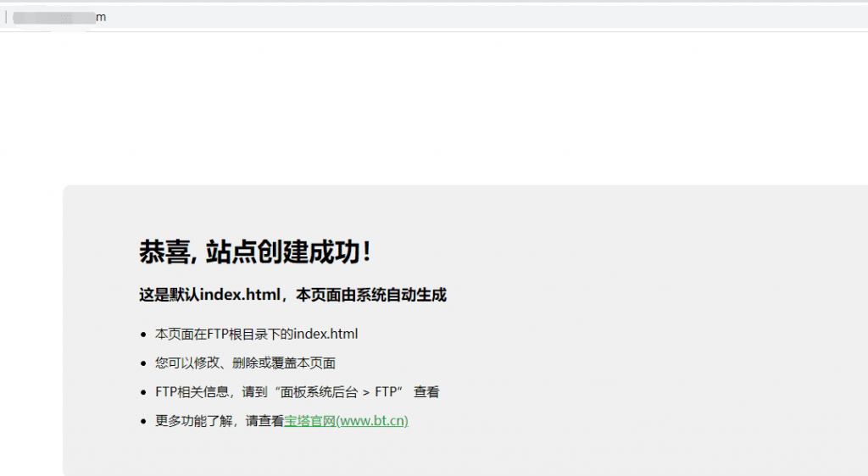
Task: Click the line 本页面在FTP根目录下的index.html
Action: [x=256, y=334]
